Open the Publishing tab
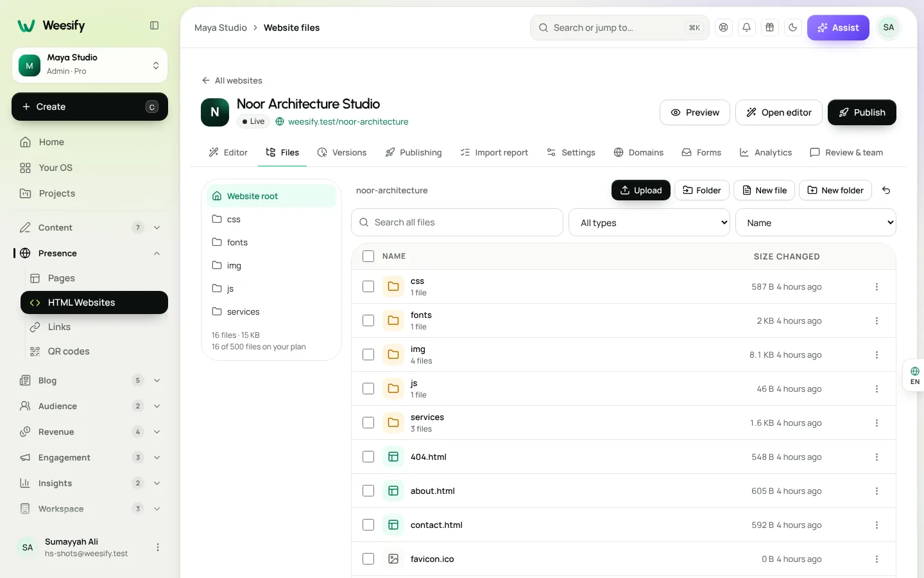Image resolution: width=924 pixels, height=578 pixels. [414, 153]
